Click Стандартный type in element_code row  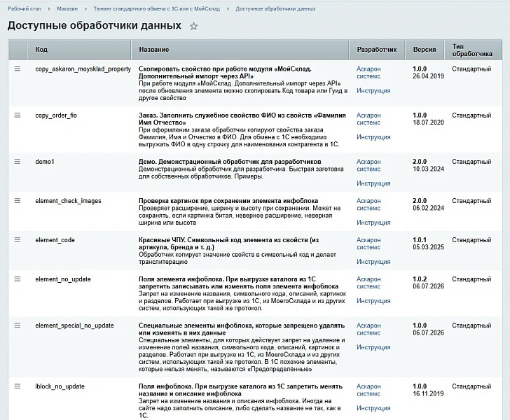pyautogui.click(x=471, y=240)
